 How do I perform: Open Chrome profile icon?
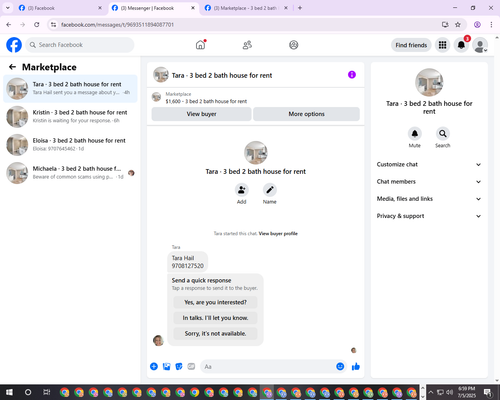tap(477, 25)
